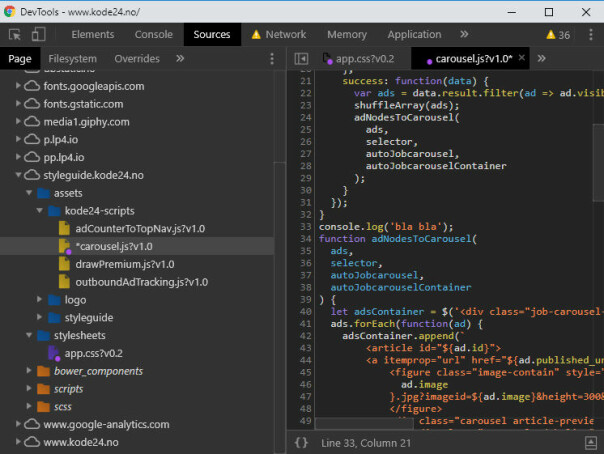Show more DevTools panels chevron
Image resolution: width=604 pixels, height=454 pixels.
(464, 34)
